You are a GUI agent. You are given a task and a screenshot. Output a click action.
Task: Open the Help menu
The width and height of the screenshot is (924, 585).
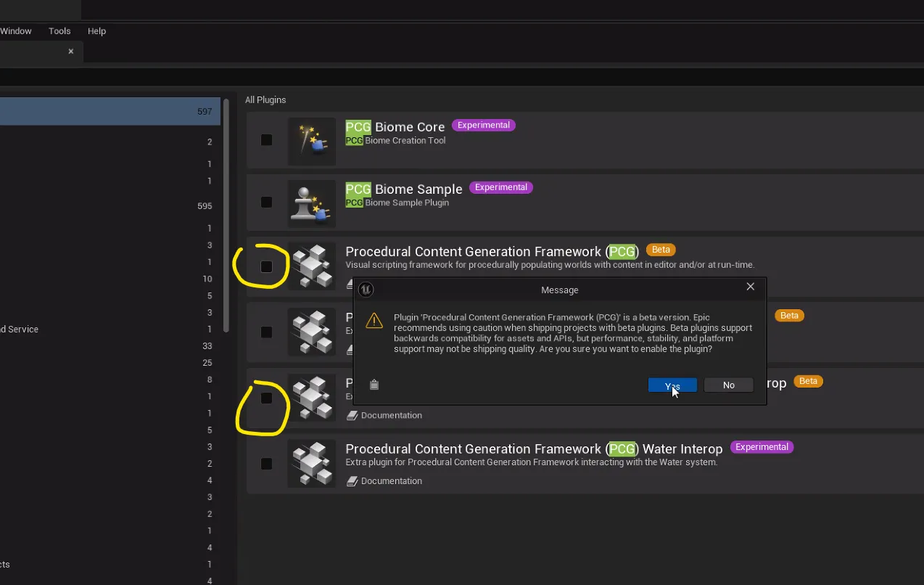pos(96,31)
